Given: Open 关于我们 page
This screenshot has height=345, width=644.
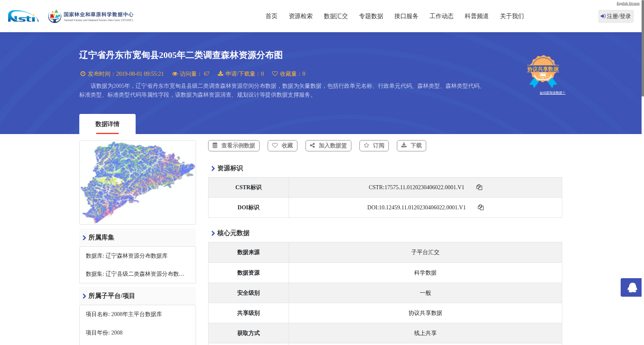Looking at the screenshot, I should (x=512, y=16).
